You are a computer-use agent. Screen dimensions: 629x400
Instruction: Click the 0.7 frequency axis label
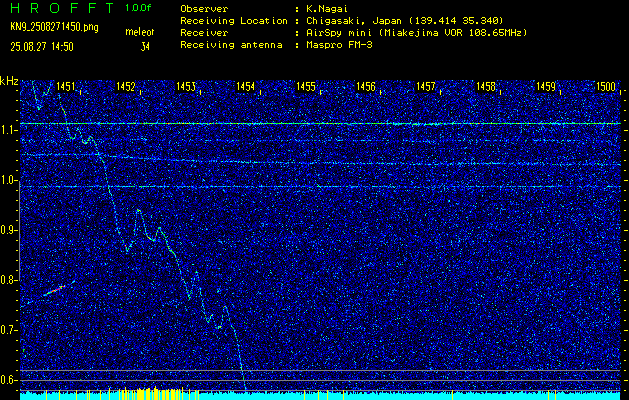click(9, 330)
